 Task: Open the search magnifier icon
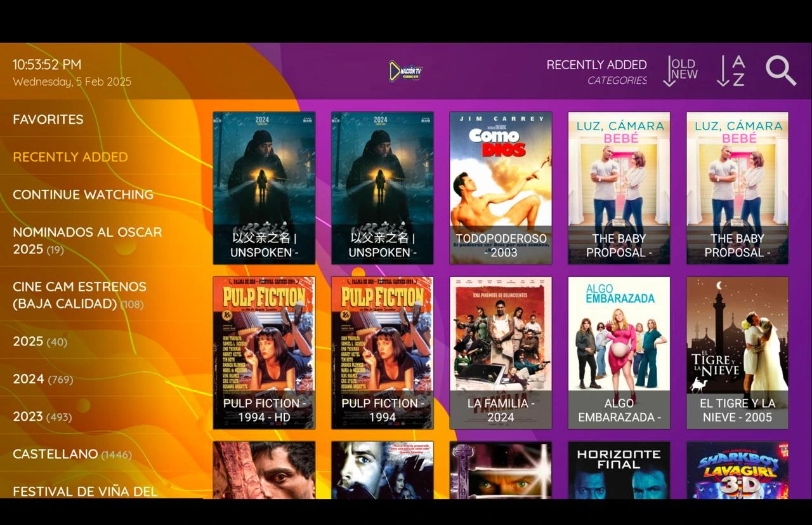coord(780,70)
